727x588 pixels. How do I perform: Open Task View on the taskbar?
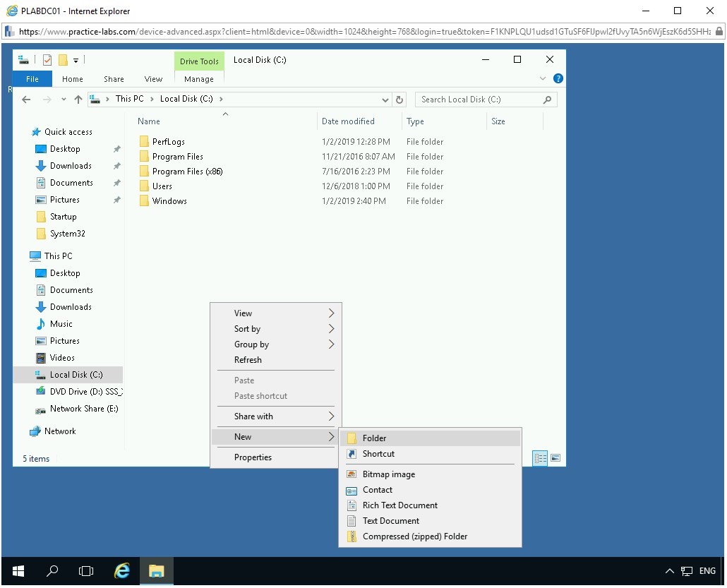86,571
